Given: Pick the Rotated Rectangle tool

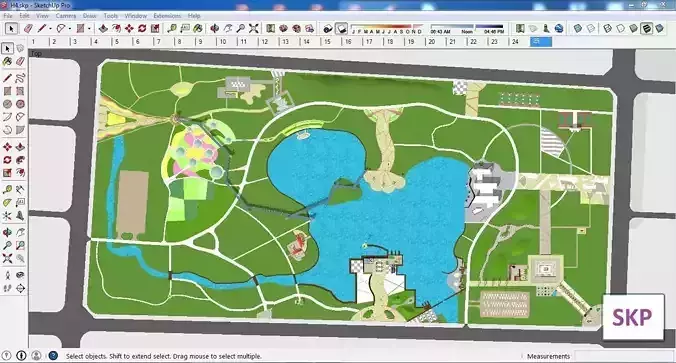Looking at the screenshot, I should (20, 91).
